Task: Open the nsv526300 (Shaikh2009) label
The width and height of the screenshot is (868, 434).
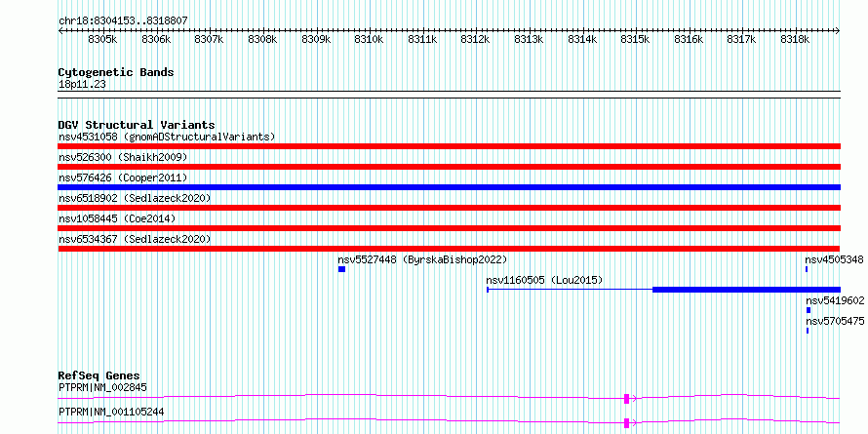Action: click(123, 157)
